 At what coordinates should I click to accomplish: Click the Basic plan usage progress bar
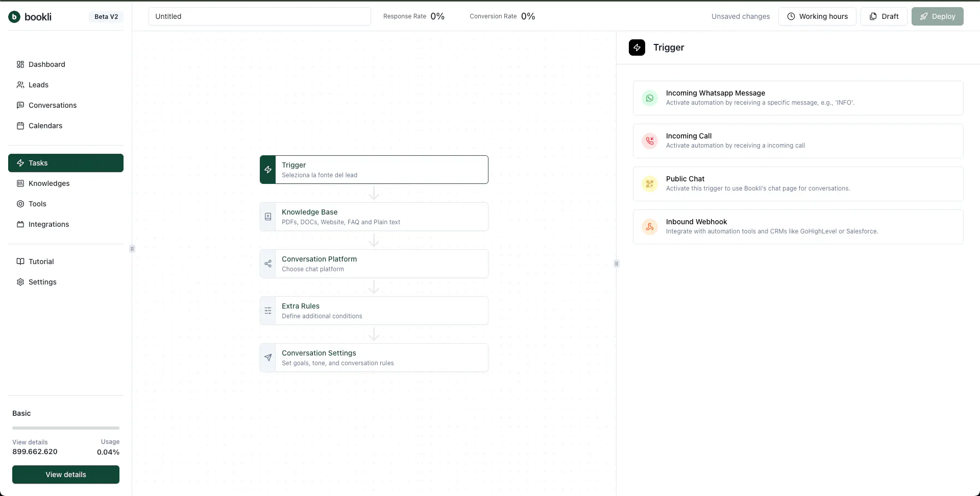[x=66, y=428]
